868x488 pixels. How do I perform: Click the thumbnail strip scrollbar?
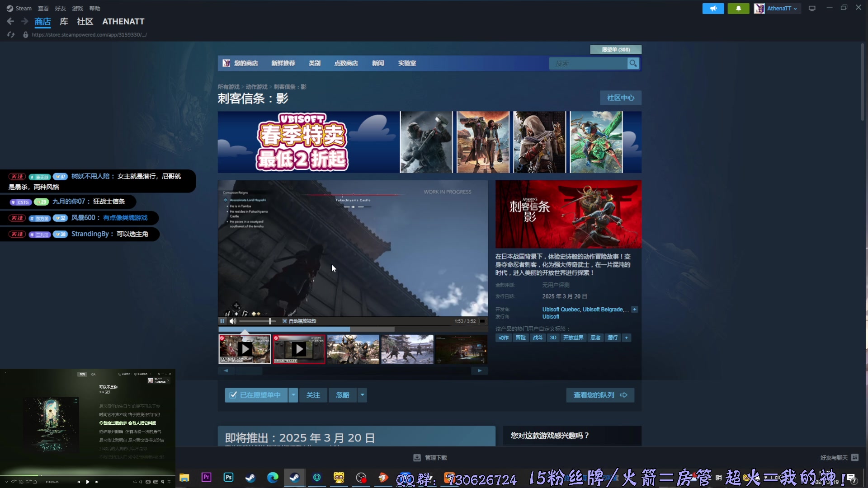point(353,371)
